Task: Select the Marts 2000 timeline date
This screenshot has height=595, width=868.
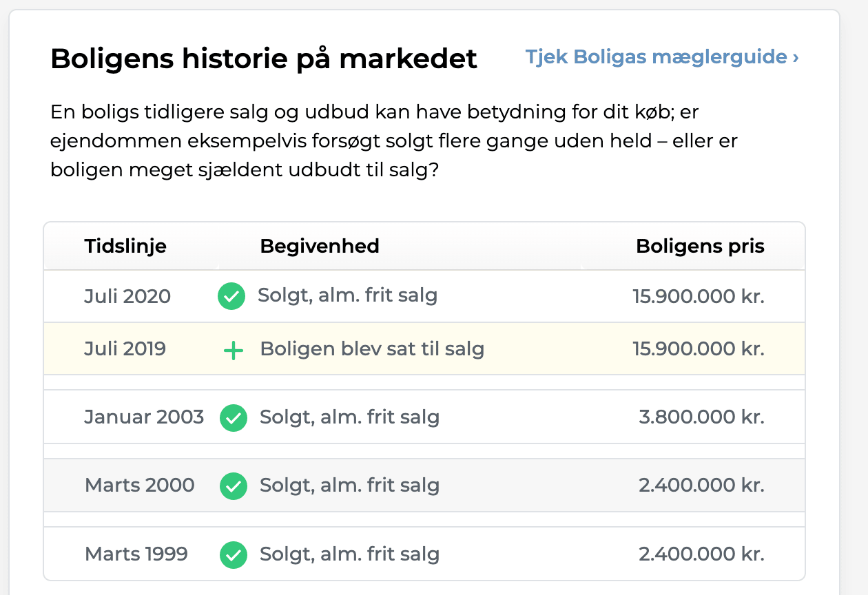Action: click(x=140, y=485)
